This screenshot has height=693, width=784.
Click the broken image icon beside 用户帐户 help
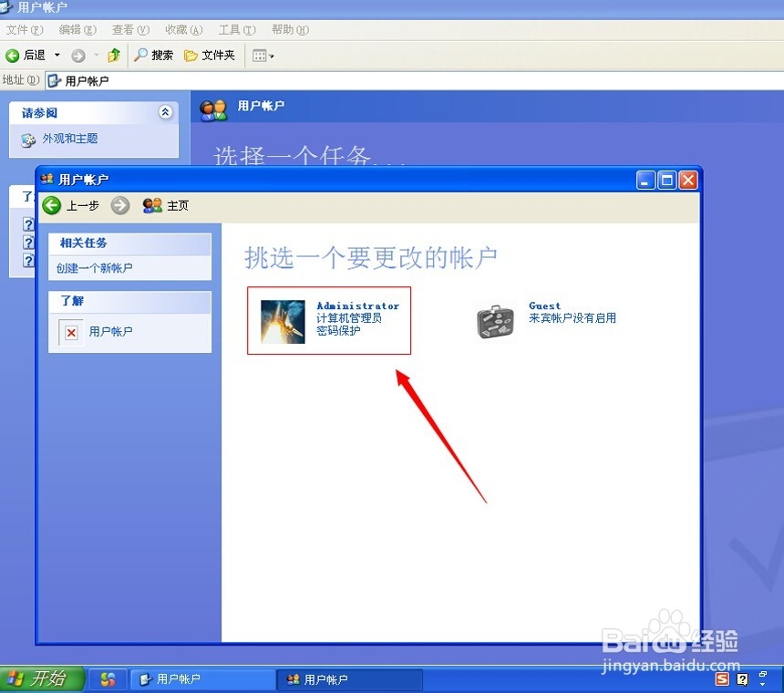click(71, 333)
